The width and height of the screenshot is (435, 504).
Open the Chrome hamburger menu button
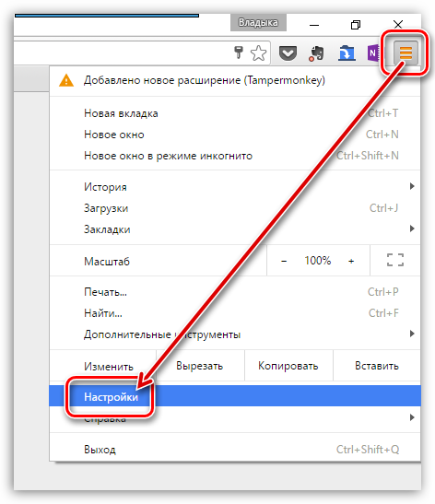(406, 53)
